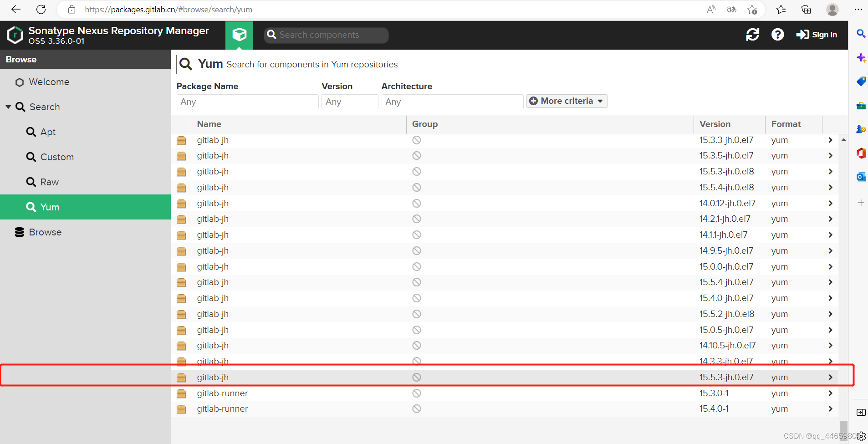Select the gitlab-jh name in the 15.0.5-jh.0.el7 row

(213, 330)
